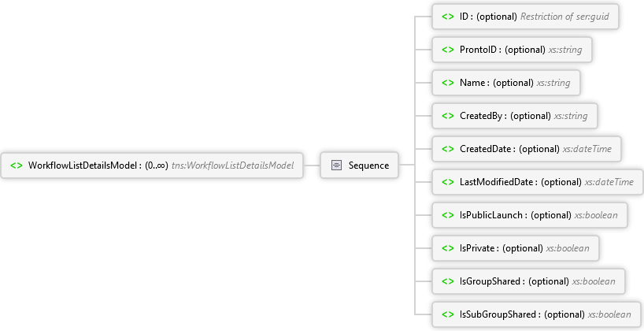Click the xs:boolean type of IsPrivate
This screenshot has height=331, width=644.
568,248
